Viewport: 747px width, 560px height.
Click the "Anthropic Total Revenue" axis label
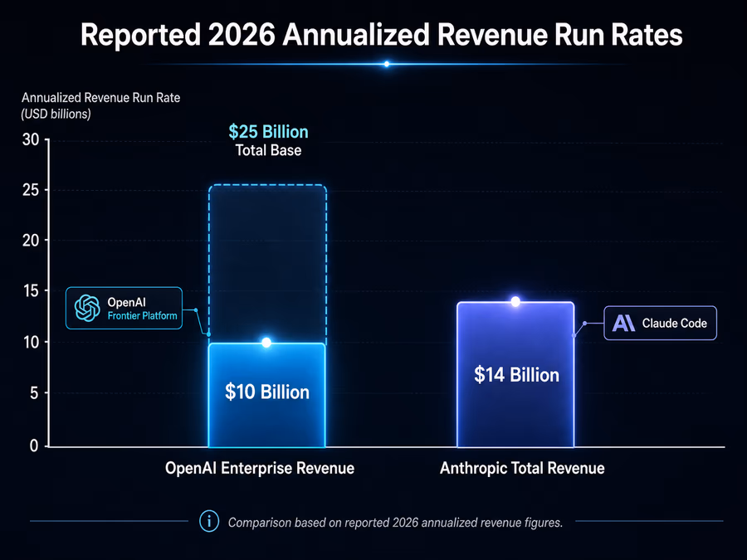[x=522, y=468]
